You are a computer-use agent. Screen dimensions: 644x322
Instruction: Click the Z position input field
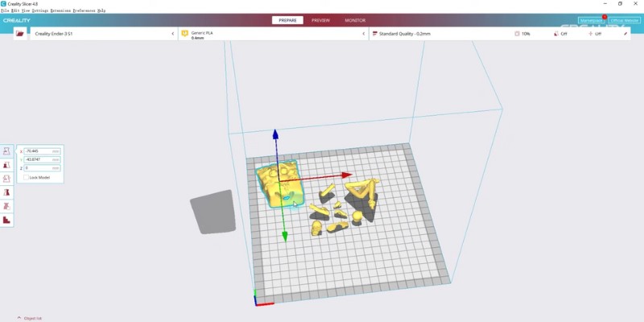pyautogui.click(x=42, y=168)
